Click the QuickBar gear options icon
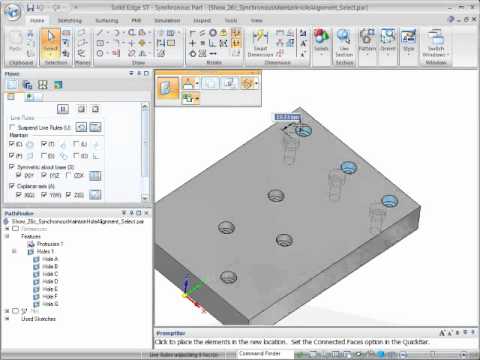 click(248, 83)
